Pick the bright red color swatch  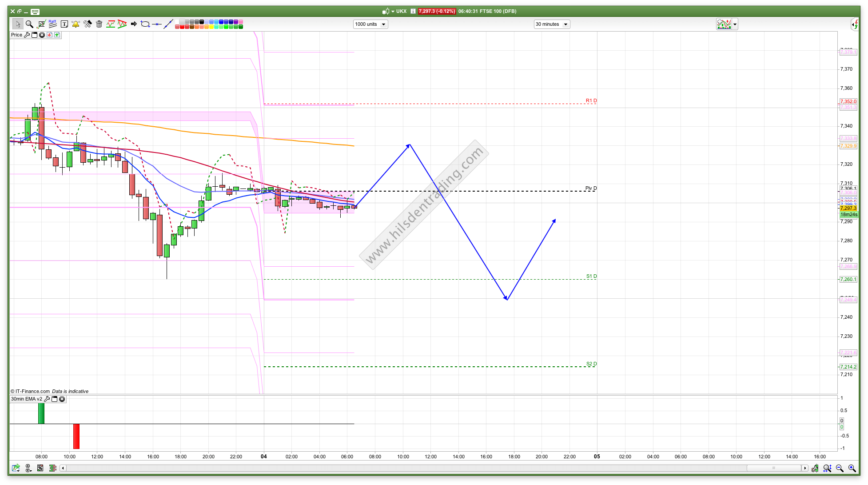click(x=183, y=27)
